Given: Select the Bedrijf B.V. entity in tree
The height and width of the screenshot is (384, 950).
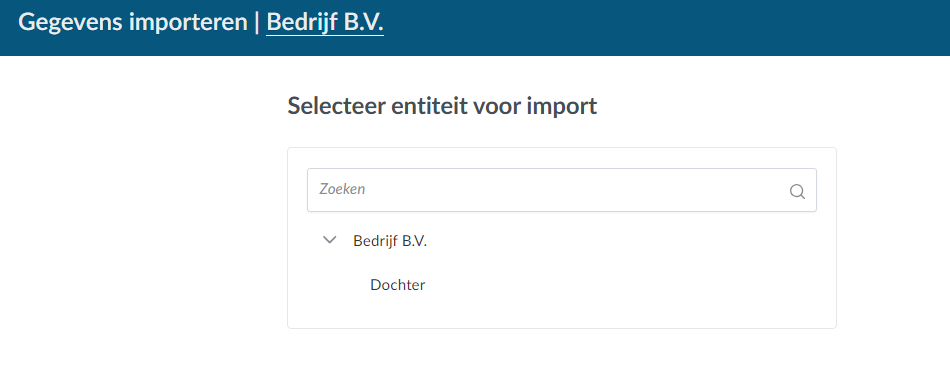Looking at the screenshot, I should pyautogui.click(x=390, y=241).
